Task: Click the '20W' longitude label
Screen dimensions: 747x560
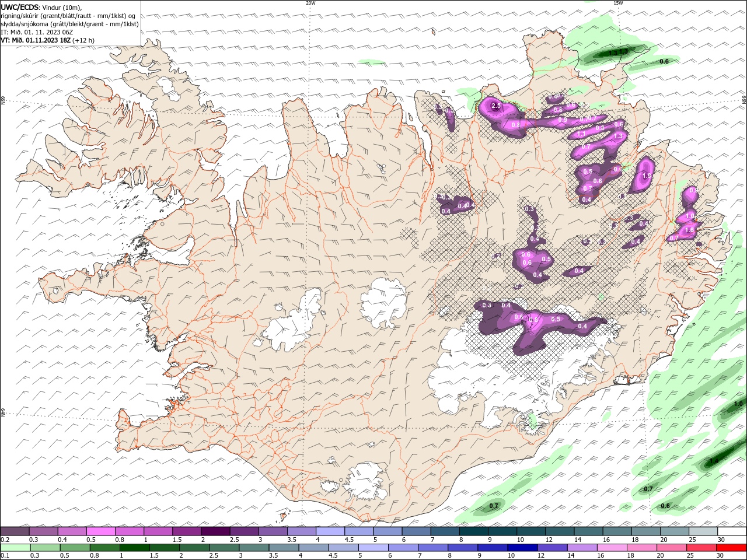Action: 310,3
